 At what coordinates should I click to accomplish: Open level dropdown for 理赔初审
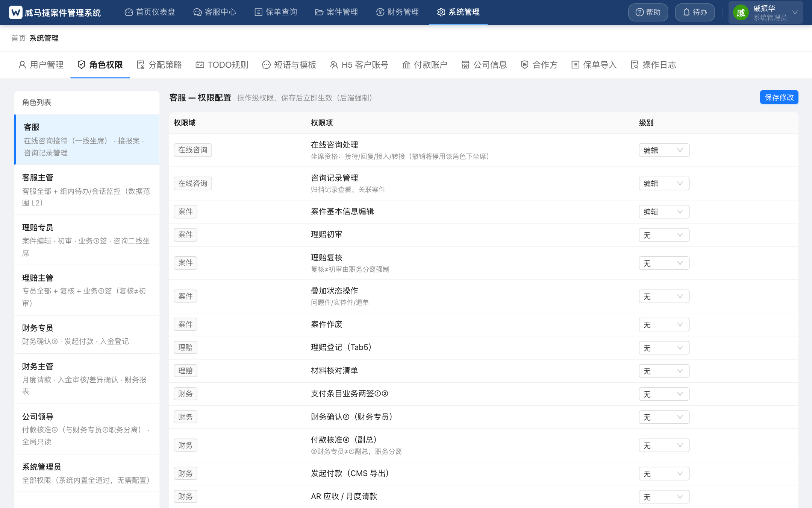(664, 235)
